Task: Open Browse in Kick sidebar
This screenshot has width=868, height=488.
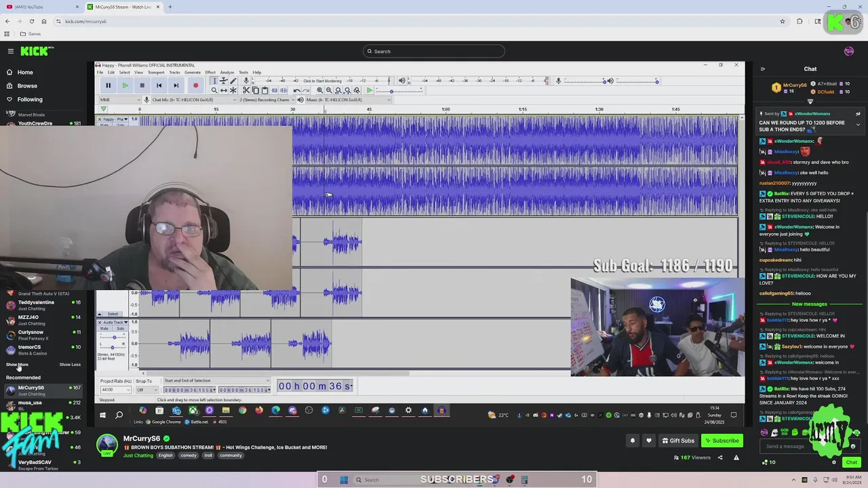Action: point(27,86)
